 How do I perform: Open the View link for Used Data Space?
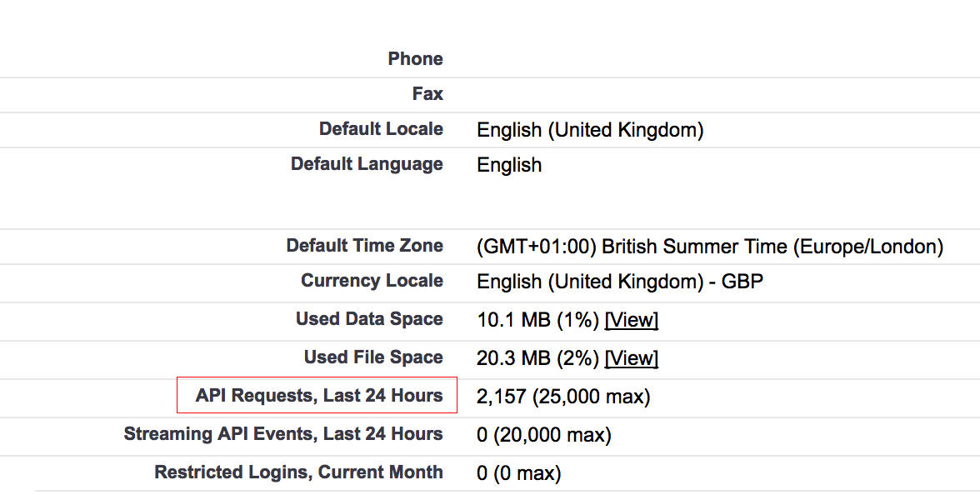pyautogui.click(x=632, y=320)
